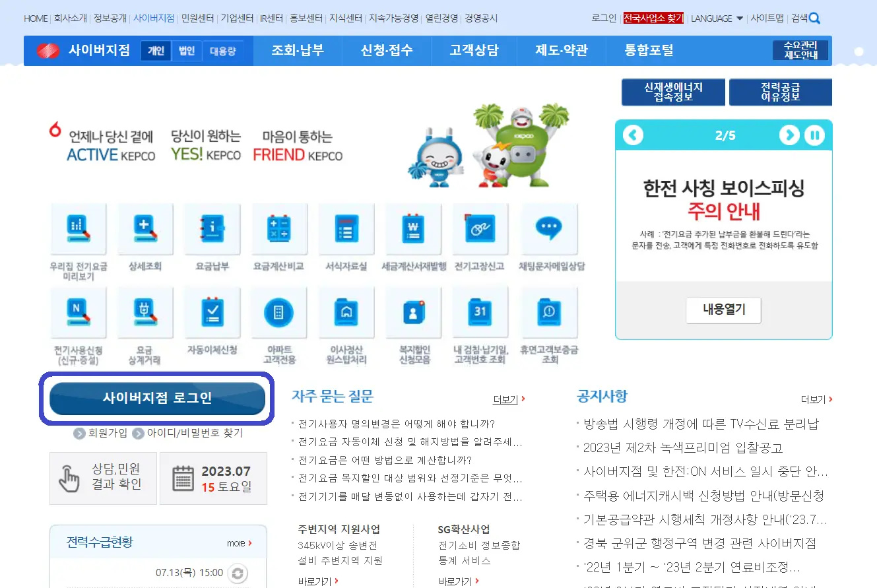Viewport: 877px width, 588px height.
Task: Open the 신청·접수 menu
Action: point(385,50)
